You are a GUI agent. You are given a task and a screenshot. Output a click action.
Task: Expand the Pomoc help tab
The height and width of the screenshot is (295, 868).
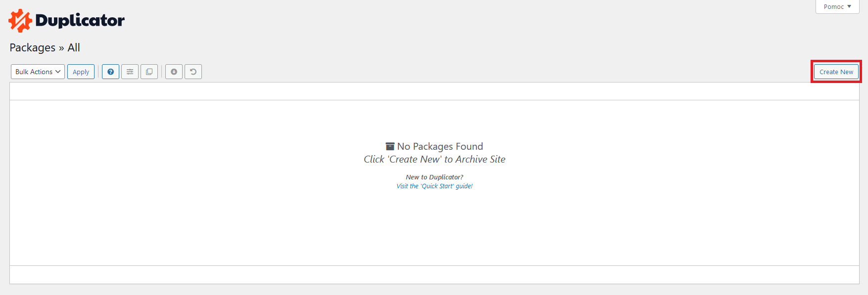click(837, 7)
